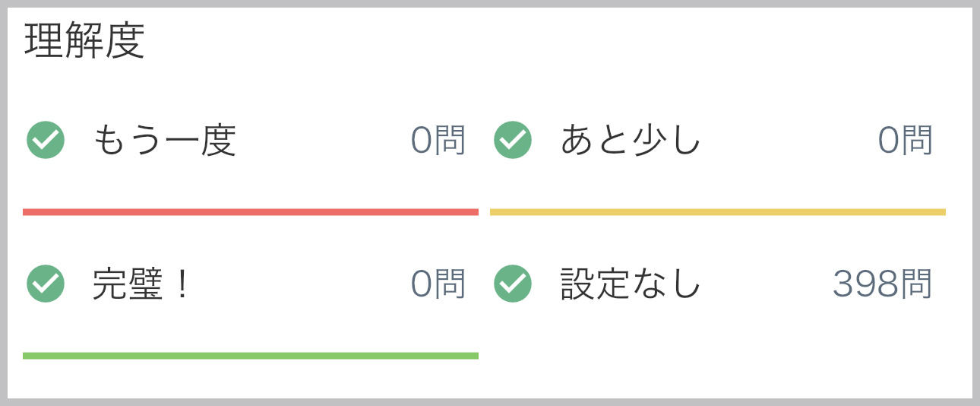Click the 0問 count beside 完璧！
Viewport: 980px width, 406px height.
pyautogui.click(x=438, y=284)
